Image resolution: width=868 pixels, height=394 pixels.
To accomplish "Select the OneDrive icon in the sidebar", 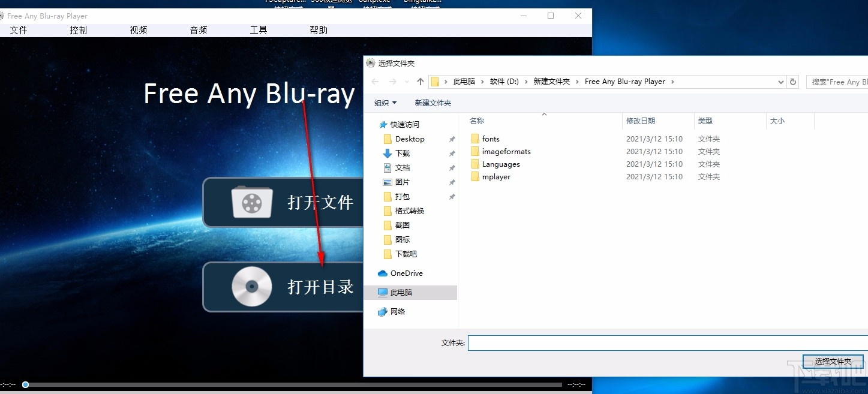I will 383,273.
